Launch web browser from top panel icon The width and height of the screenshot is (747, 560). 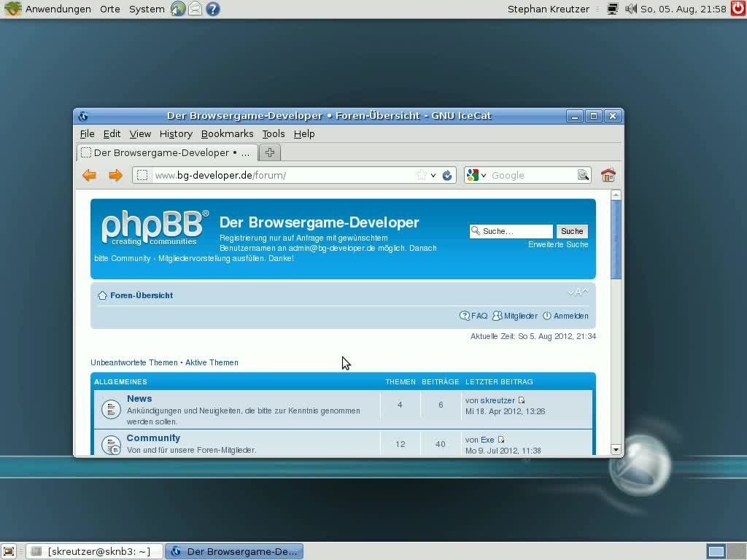178,9
